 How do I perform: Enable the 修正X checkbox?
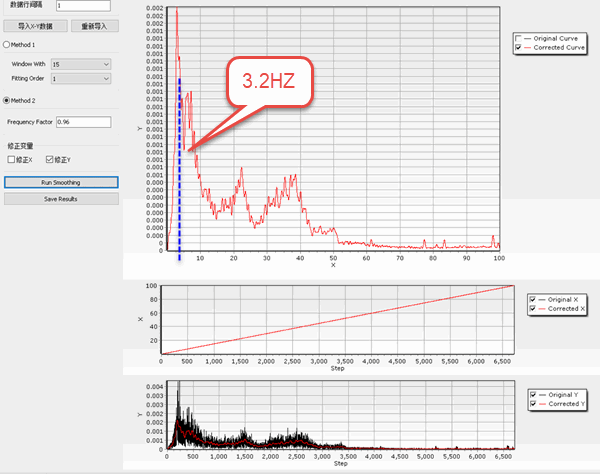[12, 159]
